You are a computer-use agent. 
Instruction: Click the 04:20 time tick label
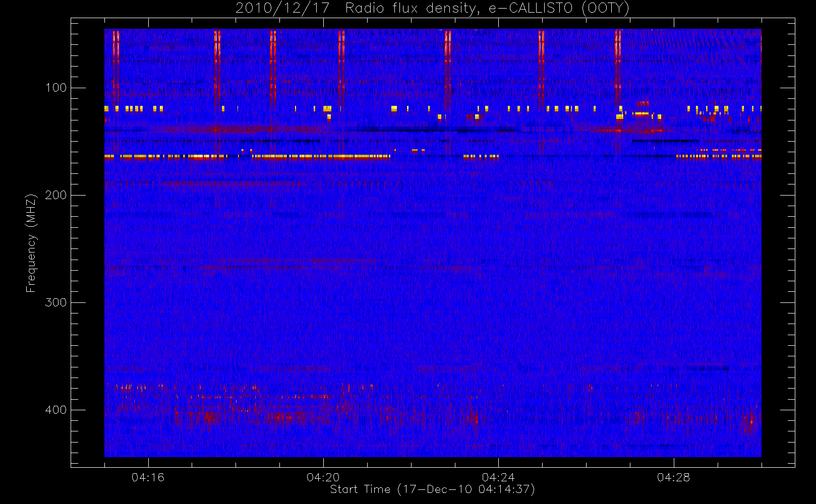click(323, 477)
